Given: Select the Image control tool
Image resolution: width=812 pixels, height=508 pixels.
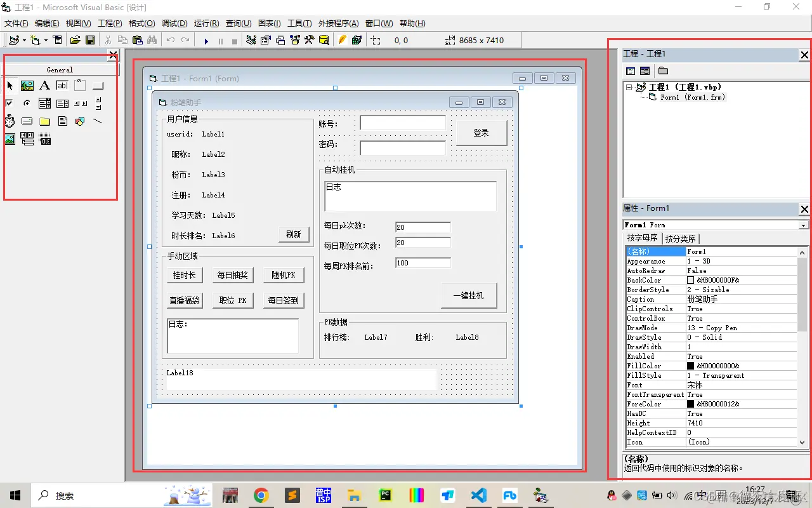Looking at the screenshot, I should 10,139.
